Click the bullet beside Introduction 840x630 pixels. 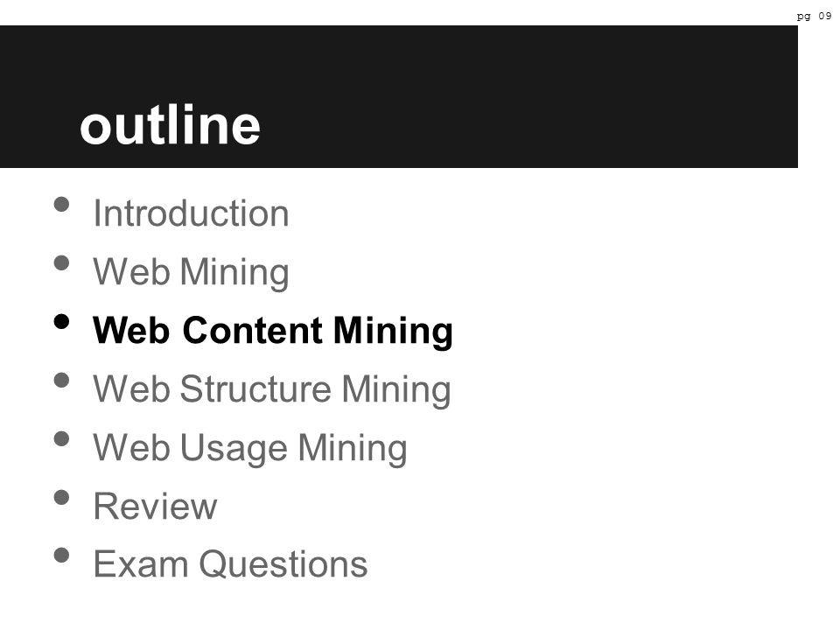(x=61, y=205)
